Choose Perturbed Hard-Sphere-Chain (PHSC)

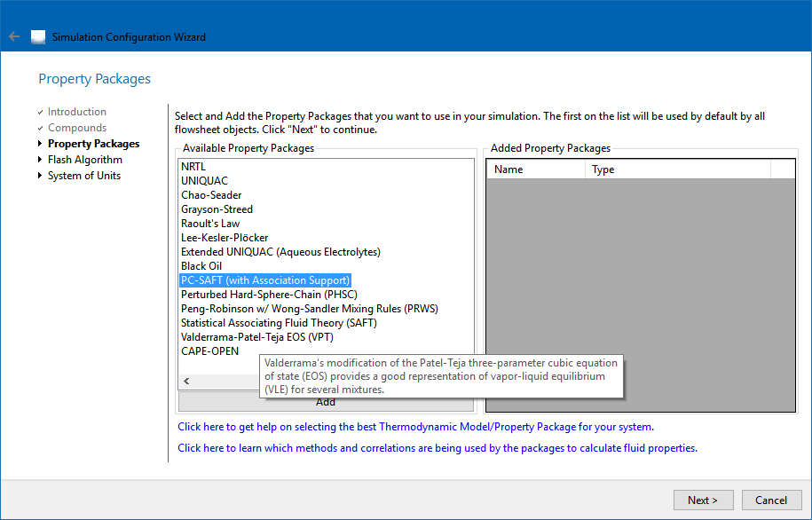point(269,295)
